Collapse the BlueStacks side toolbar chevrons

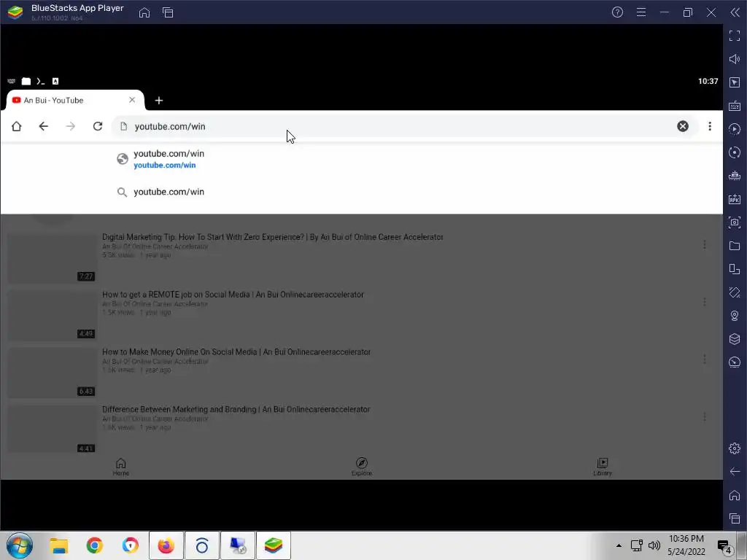click(x=735, y=12)
